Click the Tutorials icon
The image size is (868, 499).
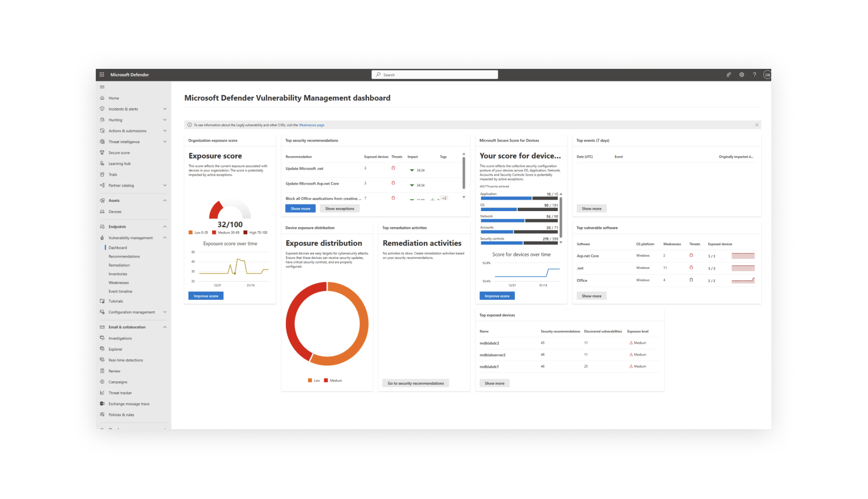(102, 301)
